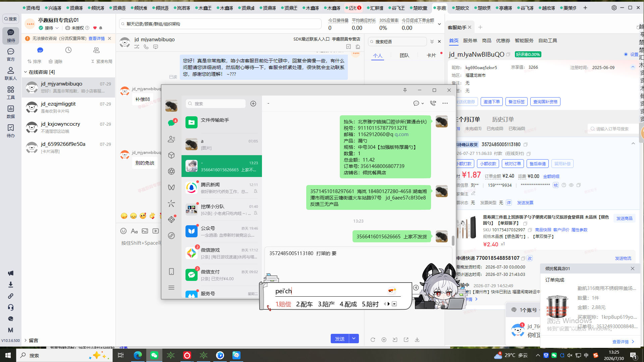
Task: Open the 工具 tools icon in sidebar
Action: pyautogui.click(x=11, y=93)
